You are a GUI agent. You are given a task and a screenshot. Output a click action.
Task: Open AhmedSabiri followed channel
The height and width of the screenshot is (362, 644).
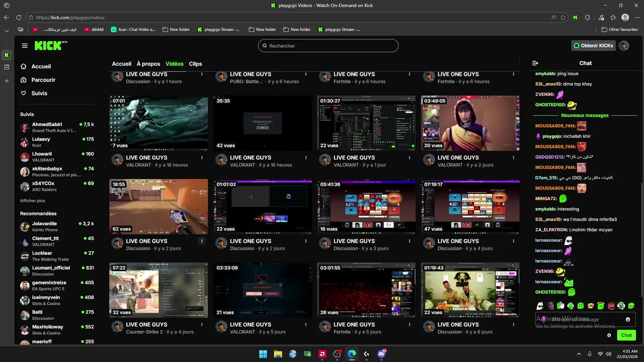tap(57, 127)
